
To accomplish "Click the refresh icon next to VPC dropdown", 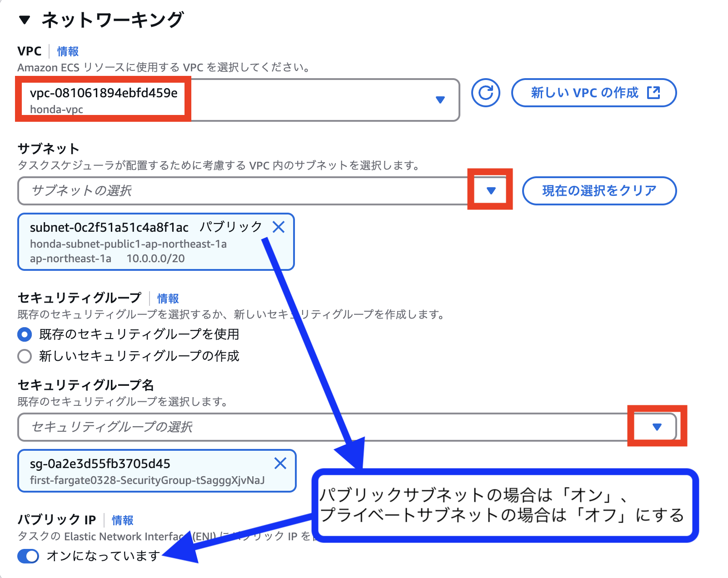I will 485,93.
